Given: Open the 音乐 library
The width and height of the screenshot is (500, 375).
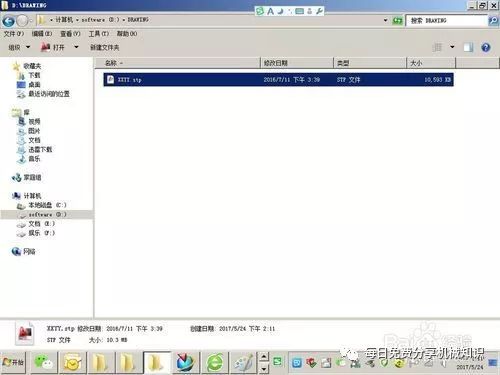Looking at the screenshot, I should coord(34,159).
